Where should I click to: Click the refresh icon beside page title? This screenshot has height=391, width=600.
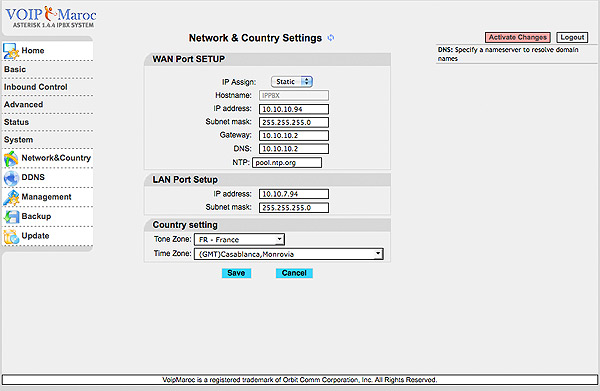pos(331,38)
